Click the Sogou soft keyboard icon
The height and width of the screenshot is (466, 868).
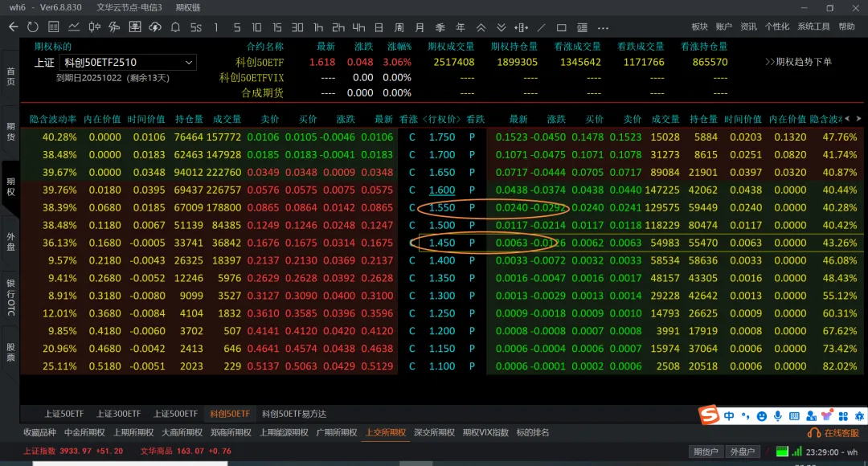tap(794, 416)
